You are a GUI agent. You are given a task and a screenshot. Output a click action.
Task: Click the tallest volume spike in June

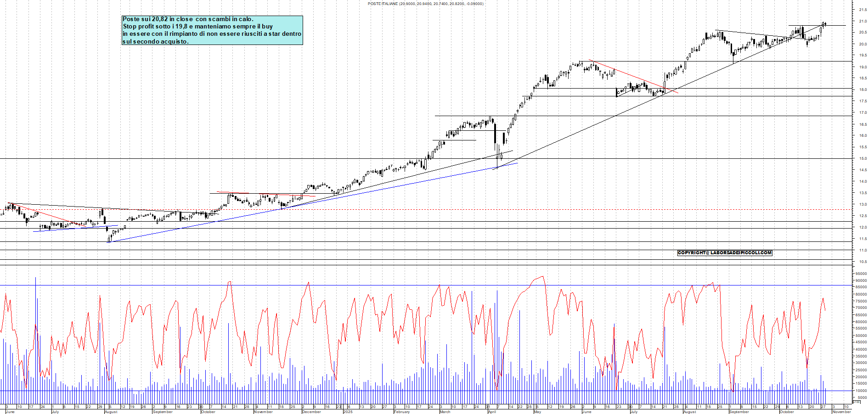[35, 321]
